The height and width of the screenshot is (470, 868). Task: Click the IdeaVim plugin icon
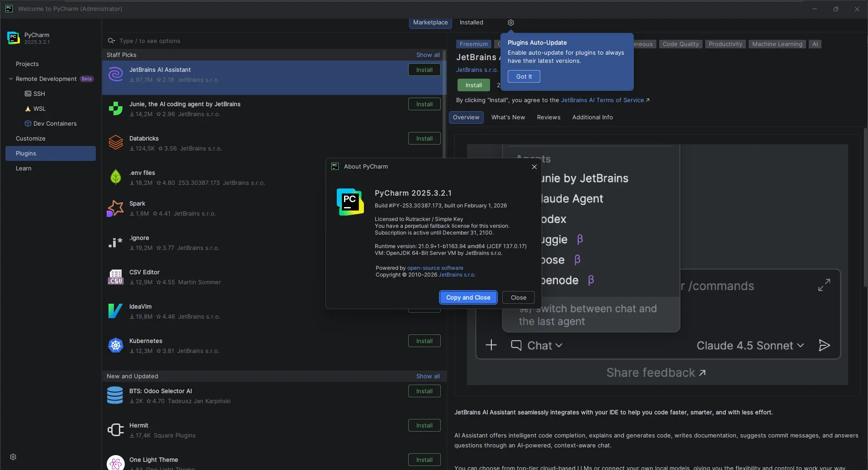[x=116, y=311]
